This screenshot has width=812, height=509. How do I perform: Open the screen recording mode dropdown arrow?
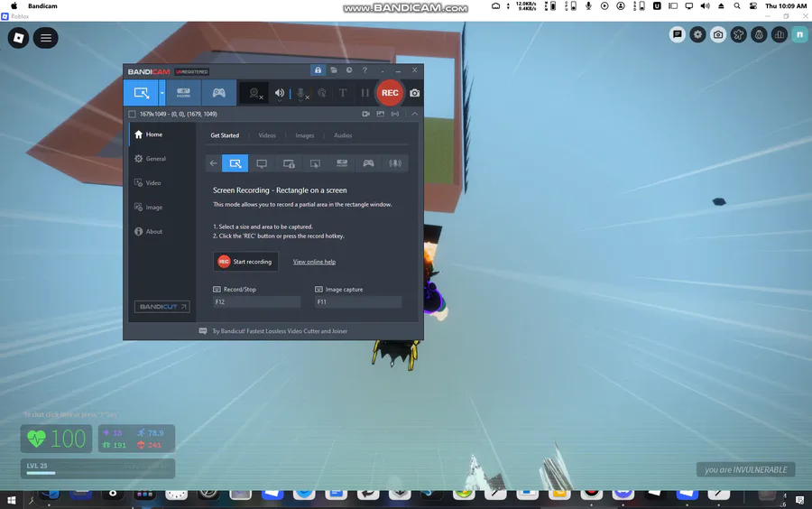162,93
